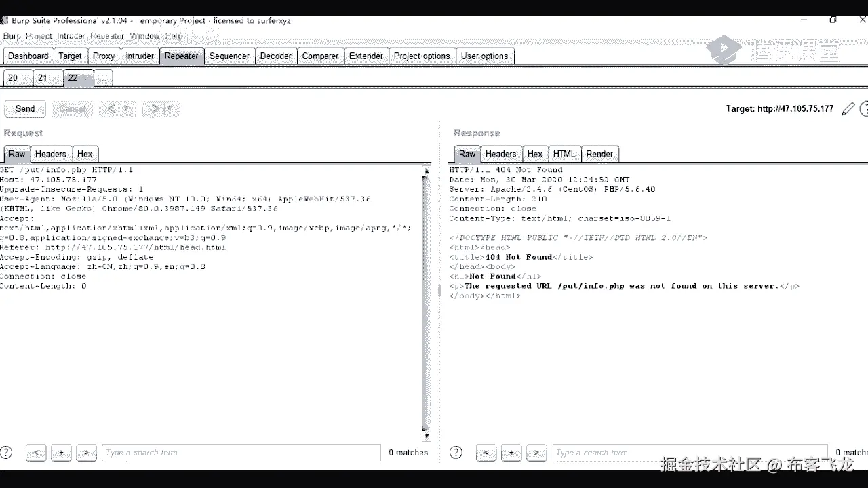The width and height of the screenshot is (868, 488).
Task: Click the Content-Length: 0 request line
Action: tap(43, 286)
